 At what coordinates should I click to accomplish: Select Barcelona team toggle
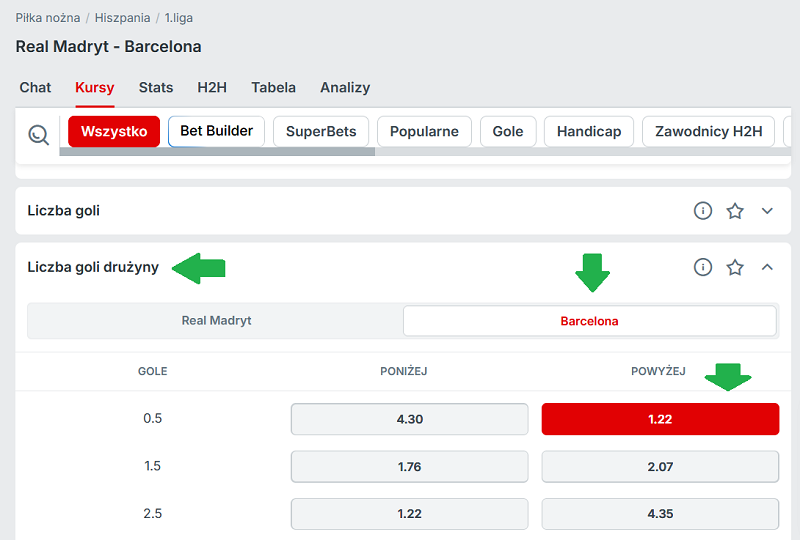pyautogui.click(x=589, y=321)
